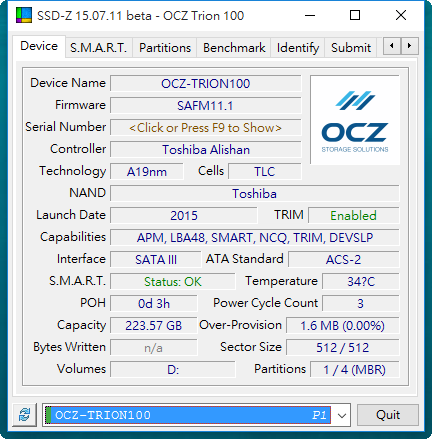Screen dimensions: 432x439
Task: Click the TRIM value Enabled
Action: [354, 216]
